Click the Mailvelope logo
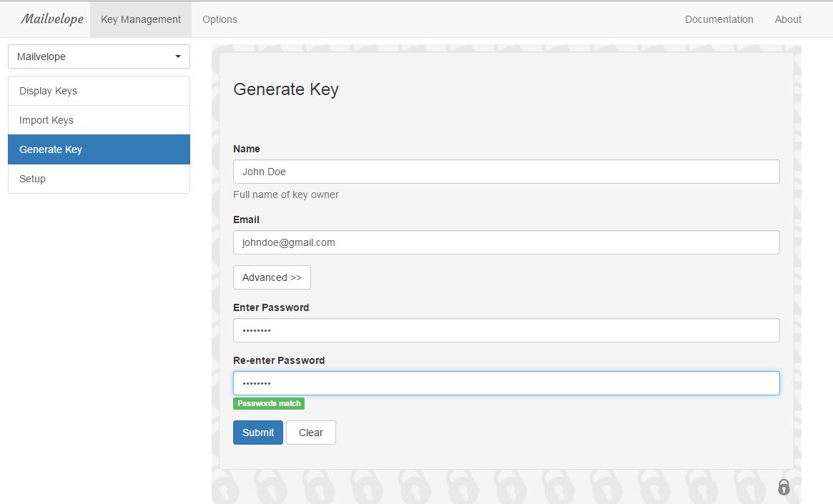 [x=51, y=19]
